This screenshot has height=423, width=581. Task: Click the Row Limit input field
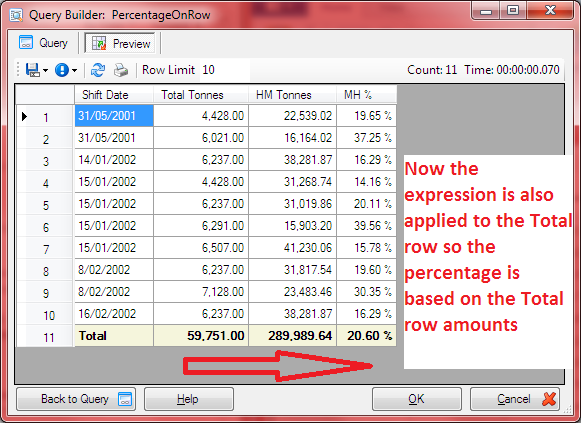tap(225, 70)
